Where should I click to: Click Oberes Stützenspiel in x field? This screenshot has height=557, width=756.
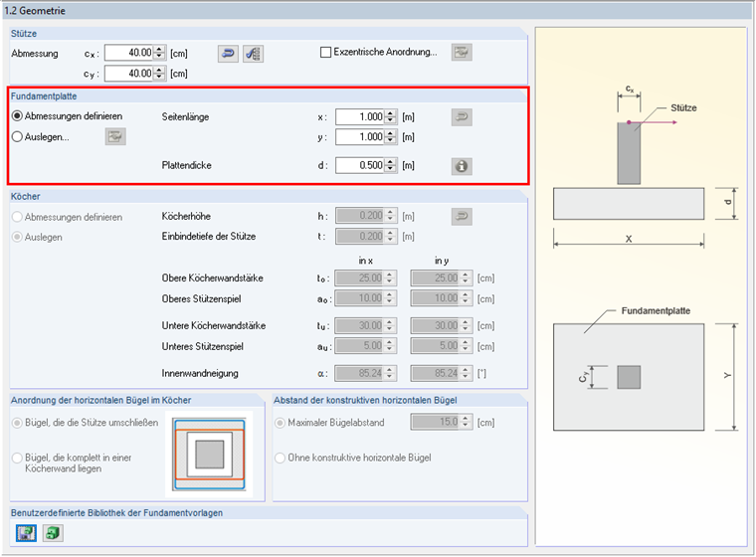pos(360,298)
